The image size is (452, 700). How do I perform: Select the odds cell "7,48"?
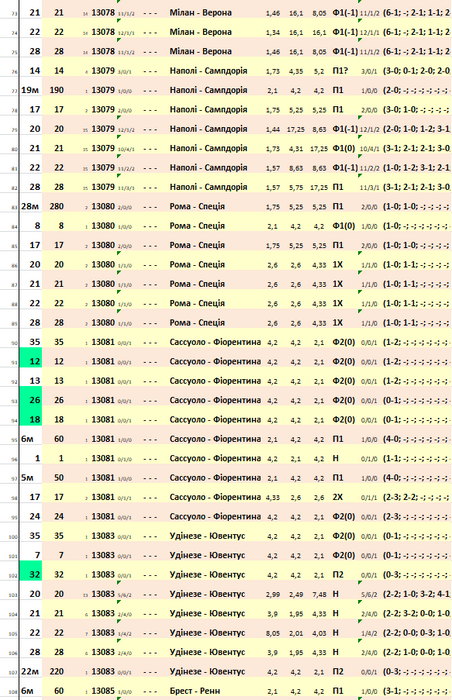[319, 594]
